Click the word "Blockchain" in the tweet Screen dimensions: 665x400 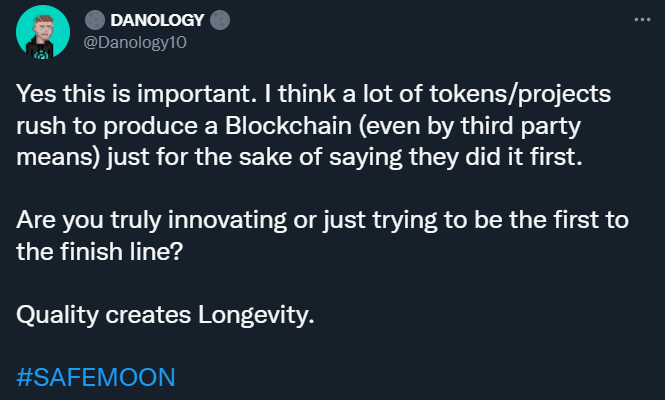point(288,125)
